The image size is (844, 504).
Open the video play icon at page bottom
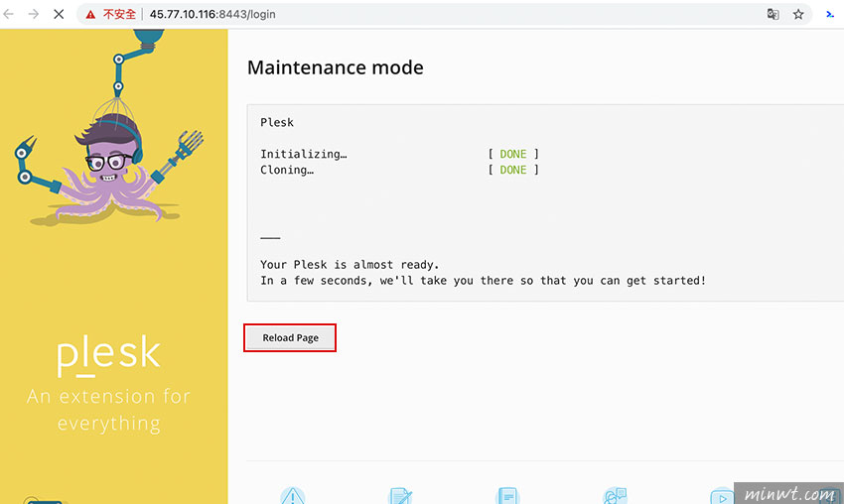pos(722,495)
